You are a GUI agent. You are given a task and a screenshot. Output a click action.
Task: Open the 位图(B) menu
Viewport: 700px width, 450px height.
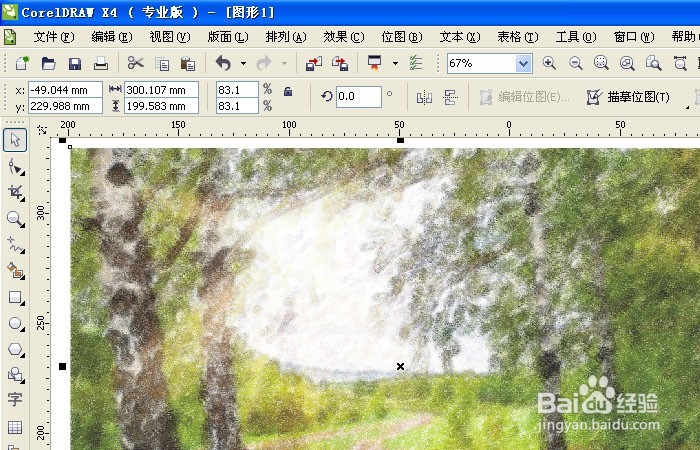click(x=402, y=37)
